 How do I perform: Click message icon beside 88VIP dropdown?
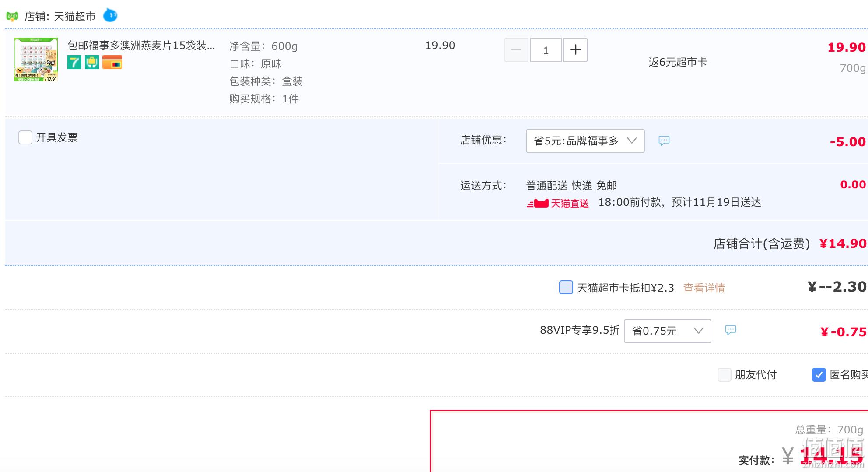pos(731,330)
